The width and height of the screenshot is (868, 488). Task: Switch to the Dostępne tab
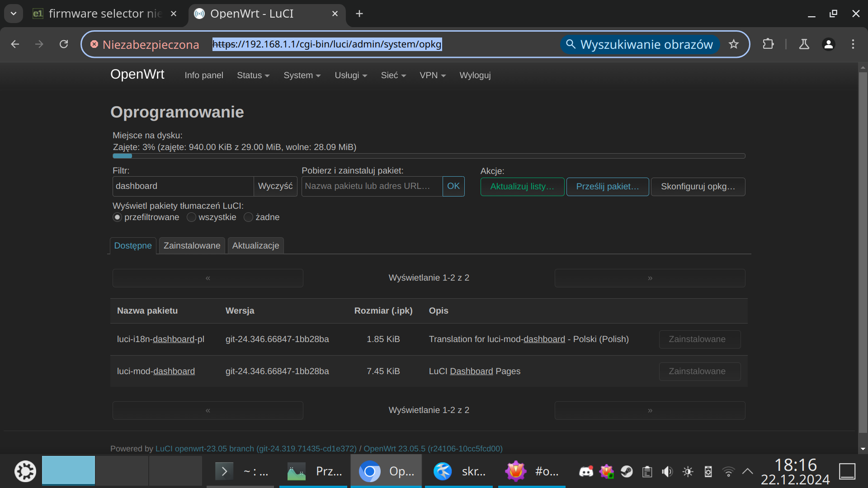pos(133,246)
